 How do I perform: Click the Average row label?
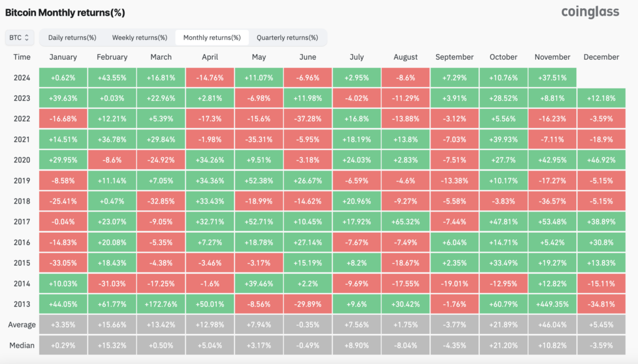tap(22, 325)
